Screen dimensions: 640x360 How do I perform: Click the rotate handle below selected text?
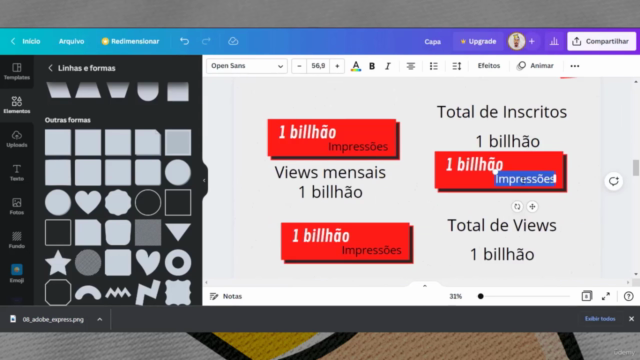point(517,207)
